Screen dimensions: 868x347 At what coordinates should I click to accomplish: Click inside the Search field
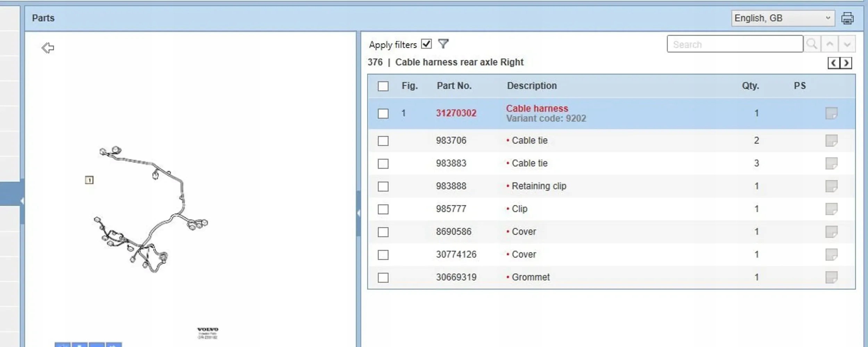pyautogui.click(x=734, y=44)
